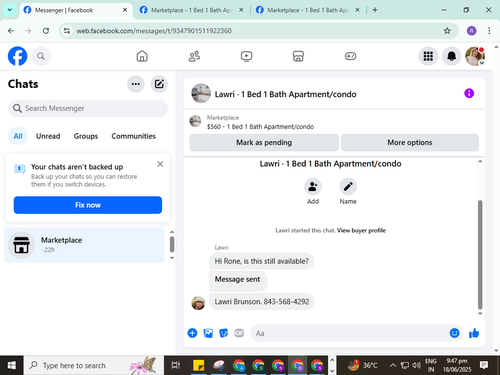The image size is (500, 375).
Task: Dismiss the chats backup notice
Action: pos(160,164)
